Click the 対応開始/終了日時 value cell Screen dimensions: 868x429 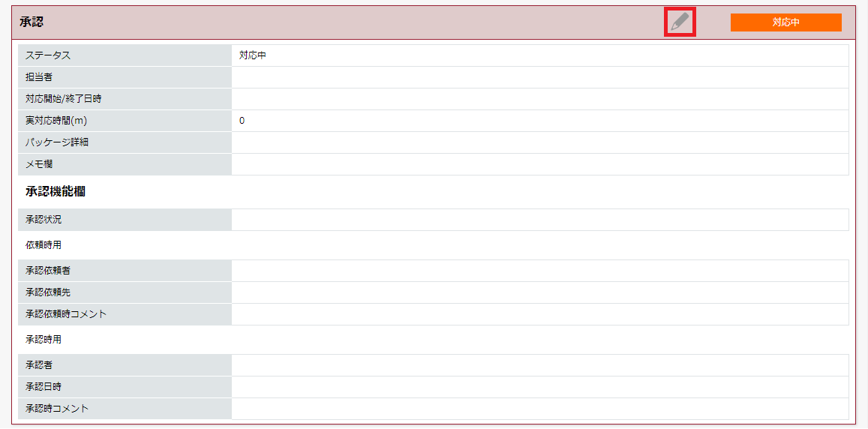539,99
